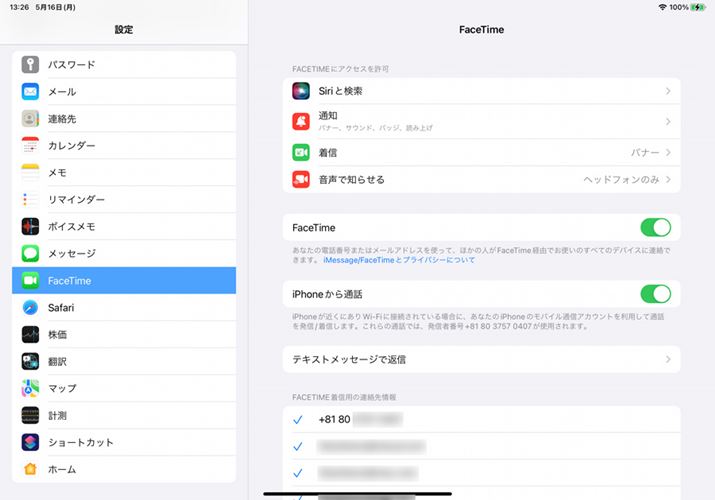
Task: Tap the メモ notes icon
Action: coord(30,172)
